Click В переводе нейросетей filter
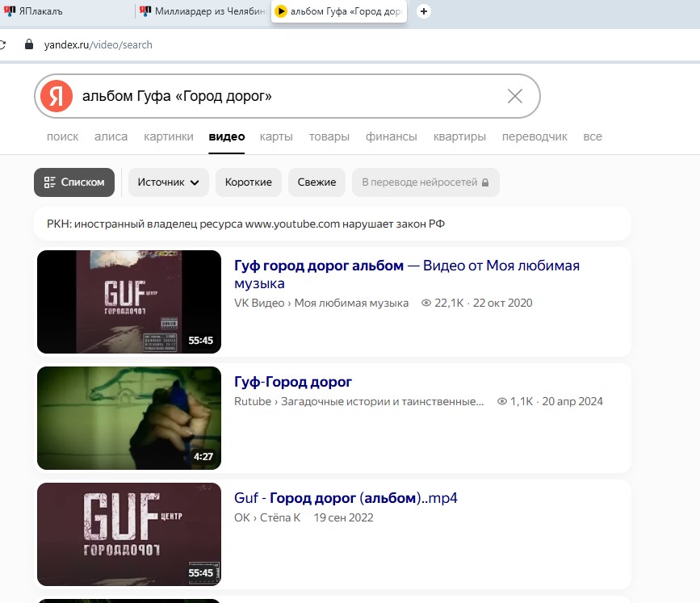Screen dimensions: 700x603 click(x=425, y=182)
